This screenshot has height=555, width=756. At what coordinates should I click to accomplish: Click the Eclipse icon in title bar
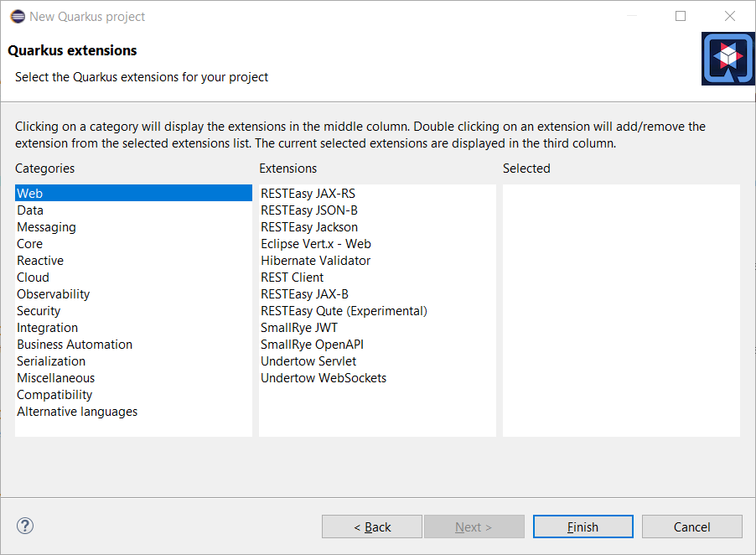[17, 16]
